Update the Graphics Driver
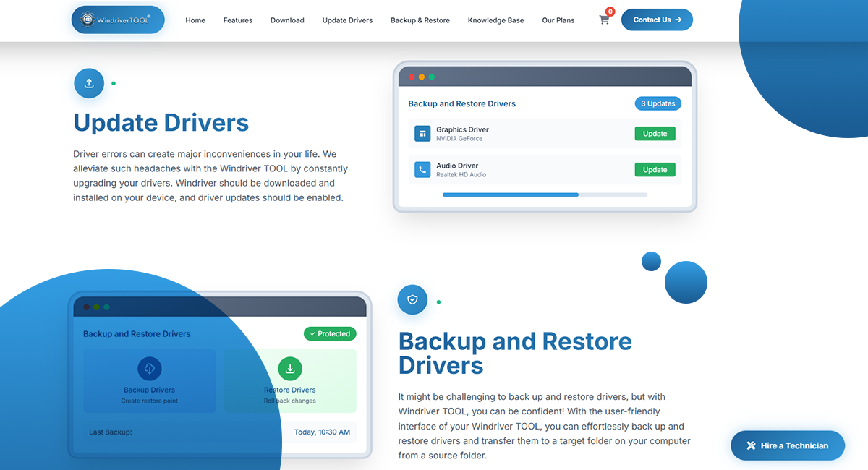The image size is (868, 470). [655, 134]
